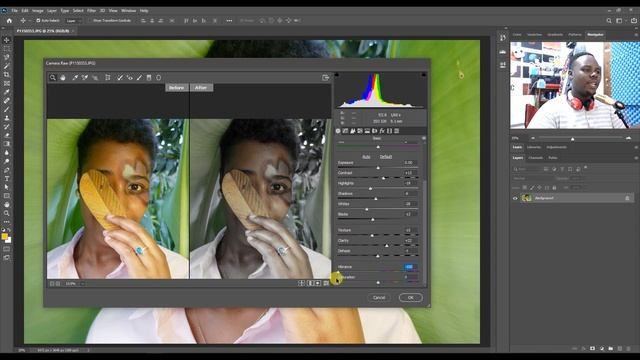Click the Exposure slider handle
Image resolution: width=640 pixels, height=360 pixels.
point(378,168)
